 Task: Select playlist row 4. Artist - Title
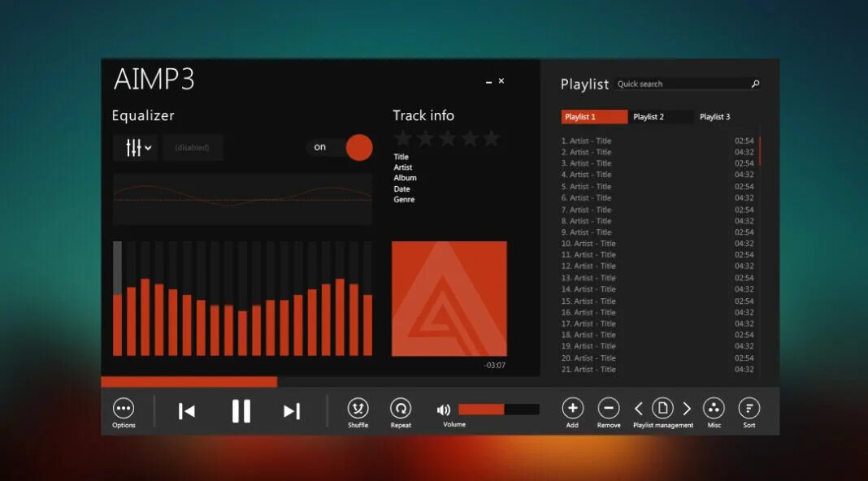(x=658, y=175)
